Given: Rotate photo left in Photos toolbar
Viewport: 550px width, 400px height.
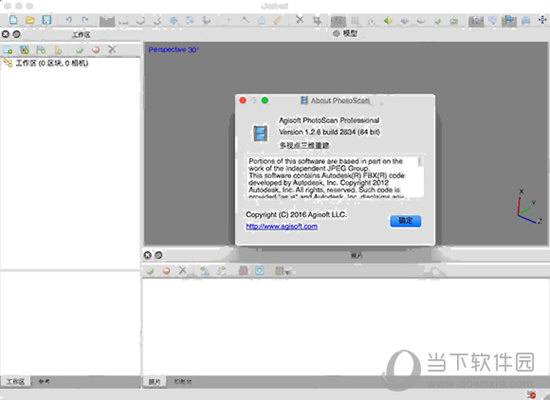Looking at the screenshot, I should click(204, 271).
